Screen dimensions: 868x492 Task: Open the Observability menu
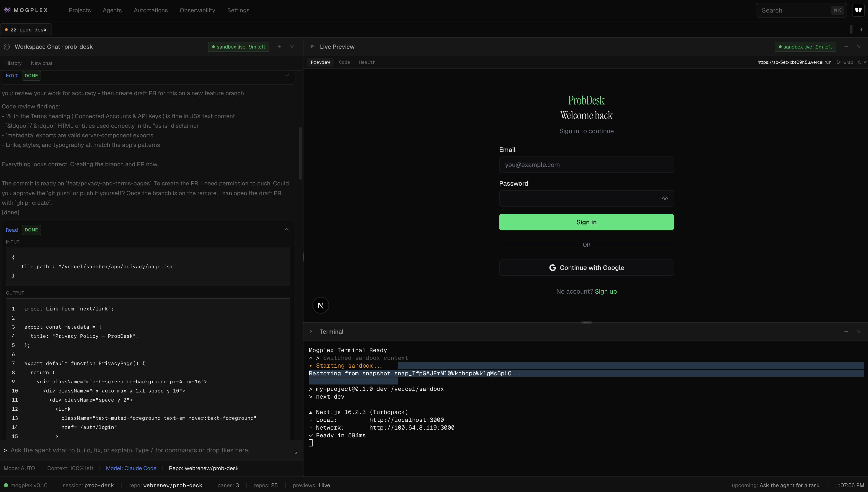(x=197, y=10)
